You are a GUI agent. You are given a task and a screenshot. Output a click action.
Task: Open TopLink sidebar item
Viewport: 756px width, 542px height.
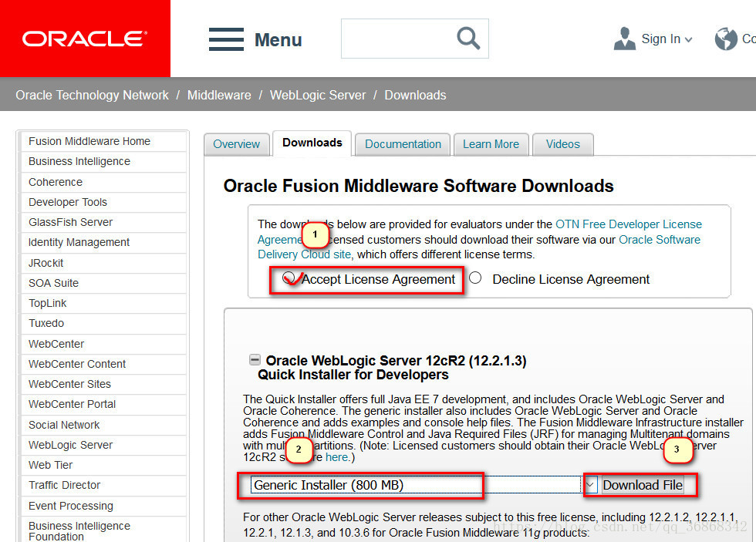[x=103, y=303]
